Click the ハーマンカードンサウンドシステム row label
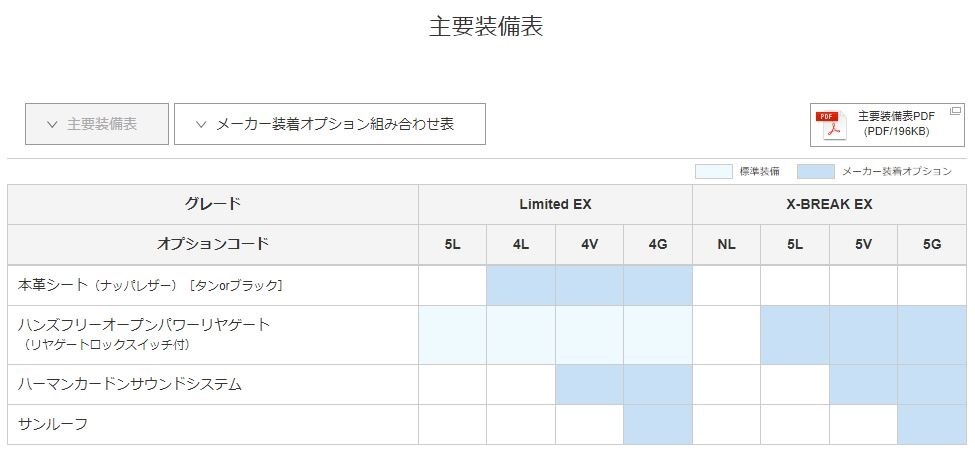Viewport: 975px width, 453px height. coord(130,384)
